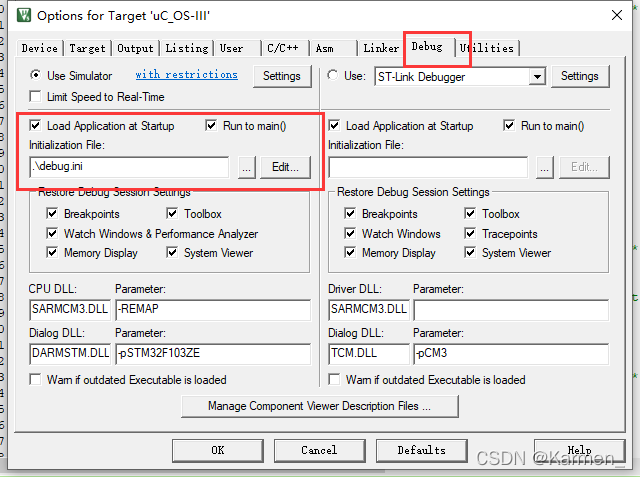Toggle Tracepoints restore checkbox

pyautogui.click(x=470, y=233)
